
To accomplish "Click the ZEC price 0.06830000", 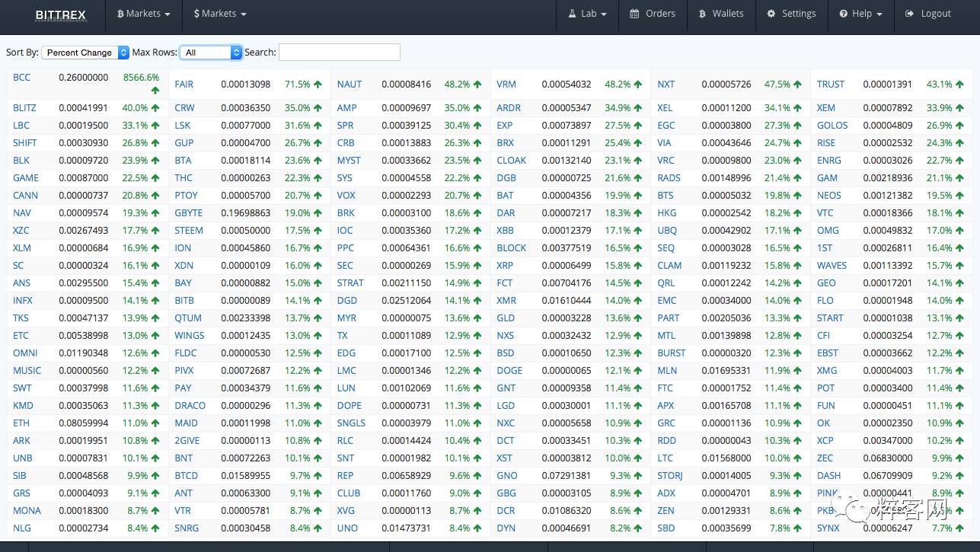I will point(888,458).
